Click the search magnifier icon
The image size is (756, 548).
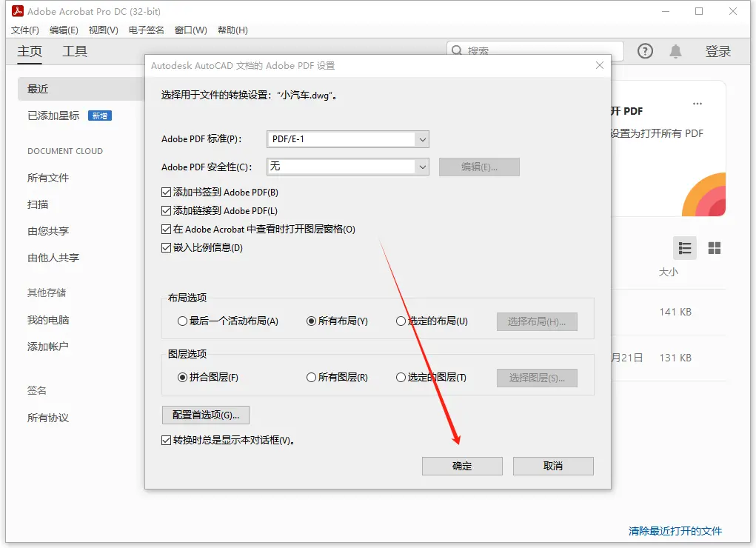tap(456, 50)
